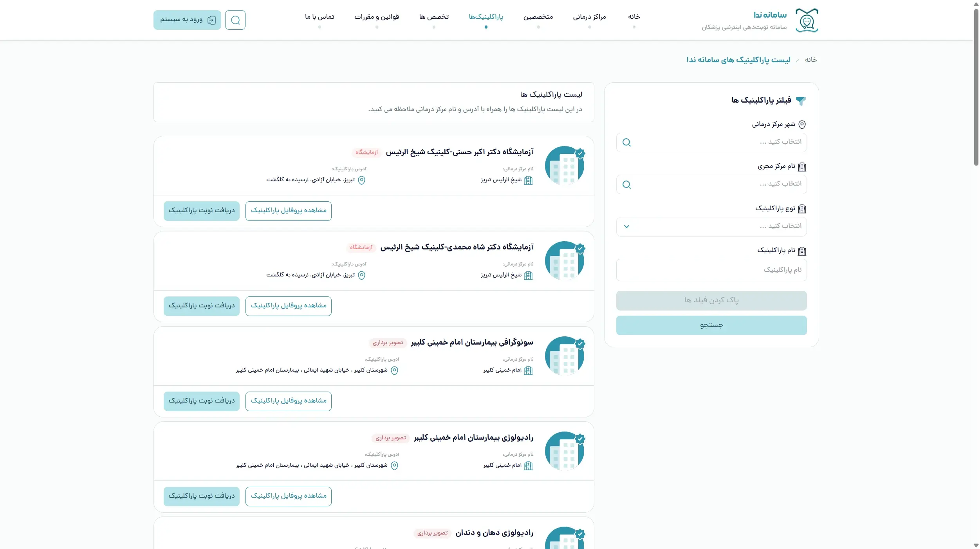Screen dimensions: 980x549
Task: Click the location pin icon beside شهر مرکز درمانی
Action: pyautogui.click(x=802, y=125)
